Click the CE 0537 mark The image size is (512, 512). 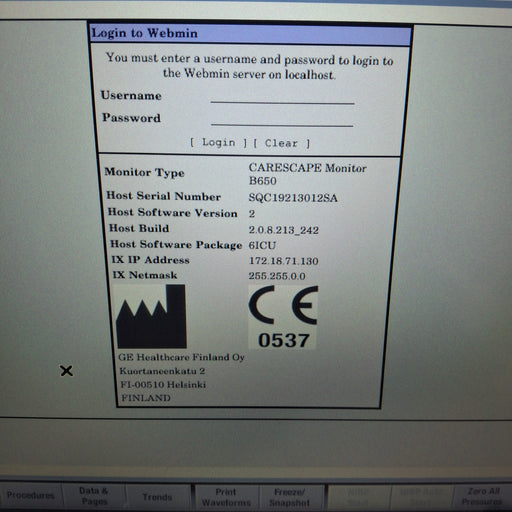pos(283,317)
